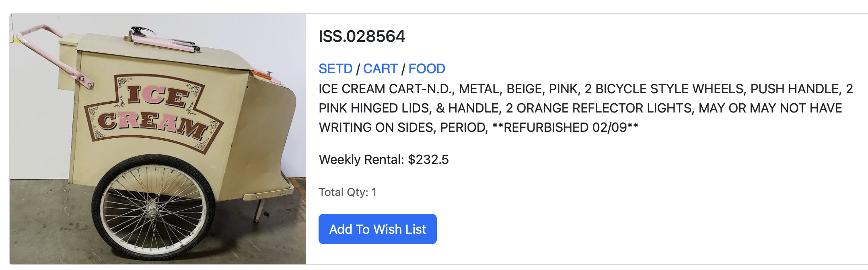This screenshot has height=270, width=868.
Task: Click the slash between CART and FOOD
Action: pyautogui.click(x=403, y=69)
